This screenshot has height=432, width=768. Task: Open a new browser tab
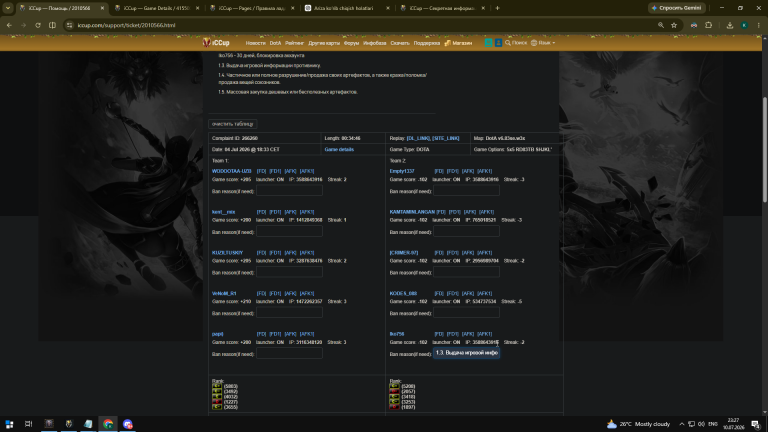[x=497, y=8]
